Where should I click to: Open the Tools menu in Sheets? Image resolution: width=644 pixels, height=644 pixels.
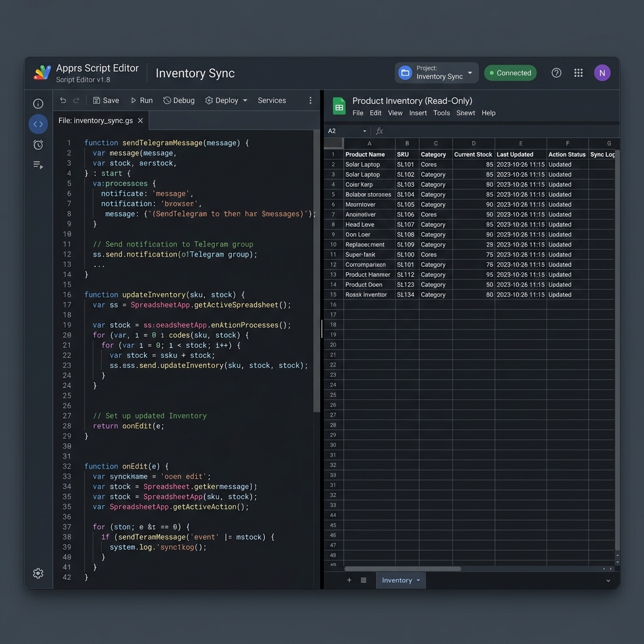(441, 113)
